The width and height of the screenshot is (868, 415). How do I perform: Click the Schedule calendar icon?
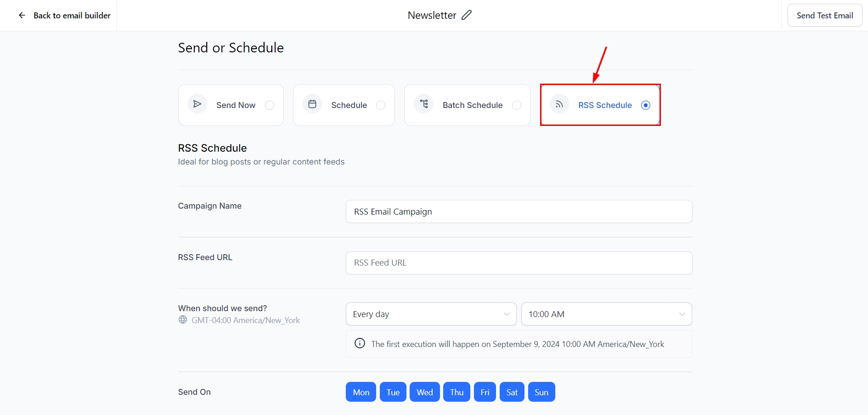(312, 104)
